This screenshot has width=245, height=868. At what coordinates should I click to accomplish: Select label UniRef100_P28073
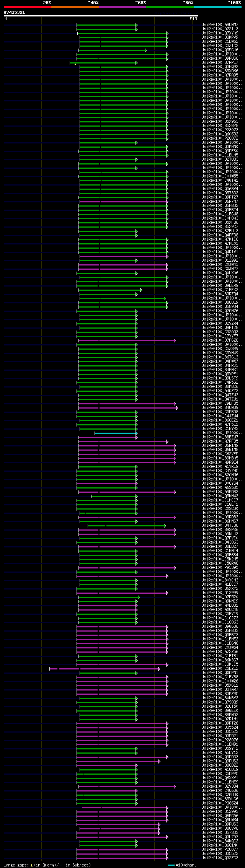pos(220,130)
